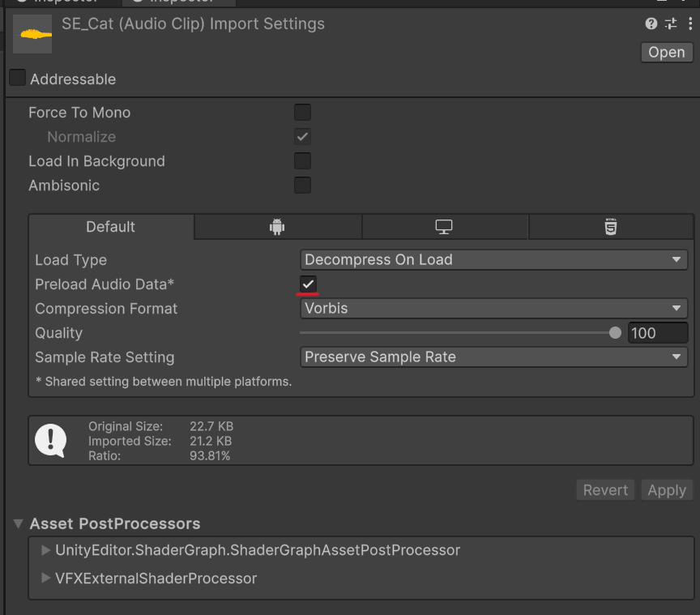Click the shared setting between platforms note

(164, 382)
